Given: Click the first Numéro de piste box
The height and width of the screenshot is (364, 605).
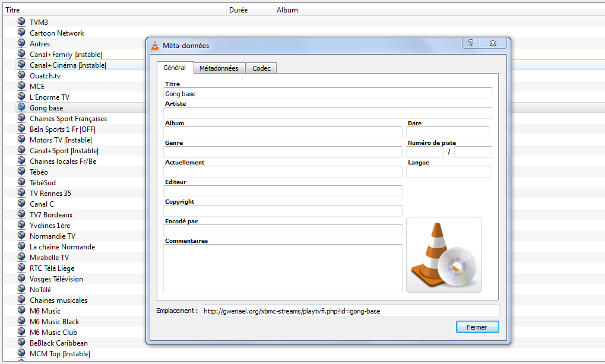Looking at the screenshot, I should click(x=425, y=152).
